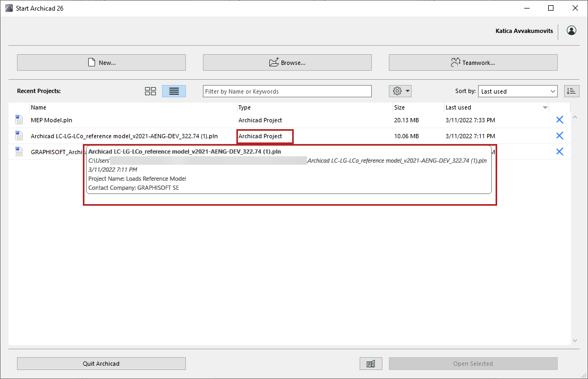This screenshot has height=379, width=588.
Task: Close the Start Archicad 26 window
Action: point(575,8)
